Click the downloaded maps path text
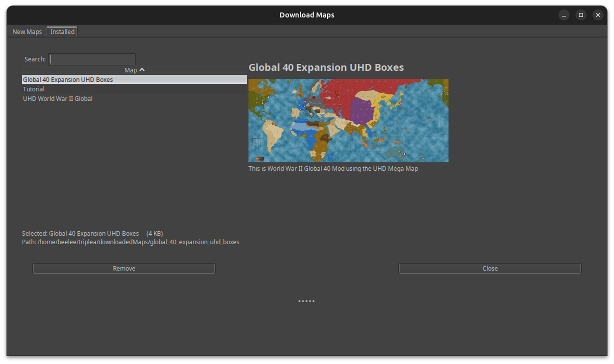This screenshot has width=614, height=364. (130, 242)
